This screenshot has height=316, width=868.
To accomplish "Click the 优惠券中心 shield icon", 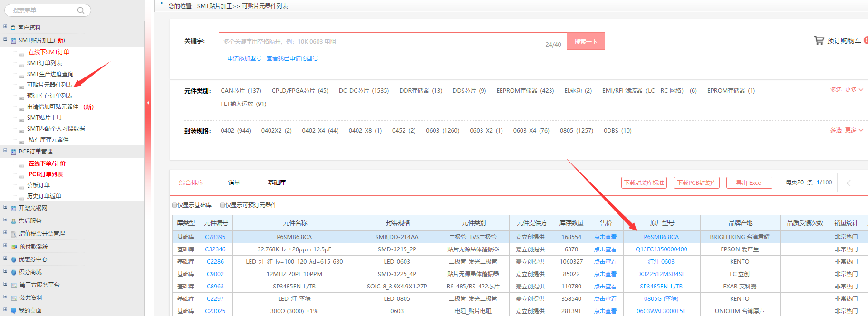I will tap(13, 259).
